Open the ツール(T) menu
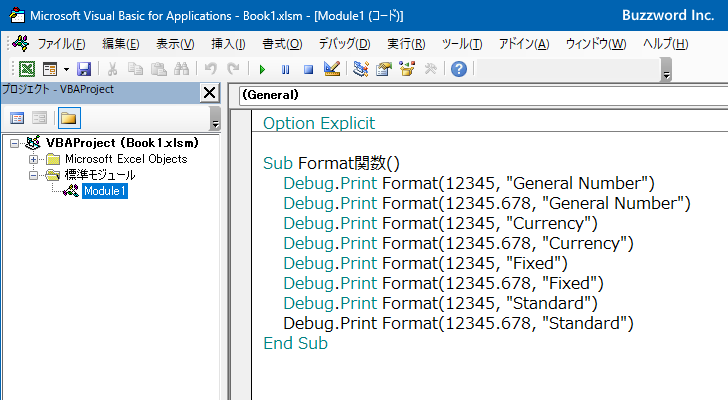 coord(462,44)
